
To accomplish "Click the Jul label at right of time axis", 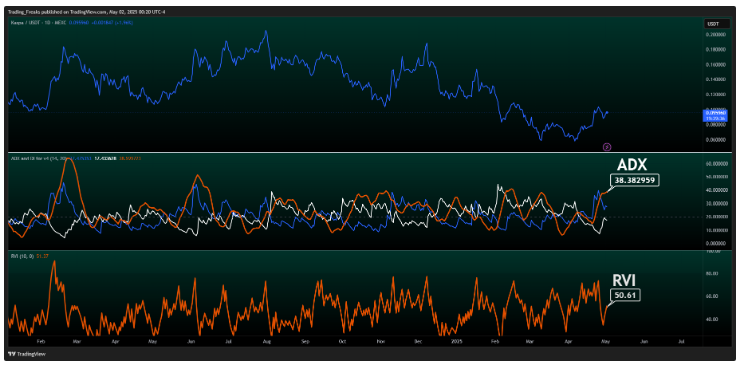I will (x=681, y=341).
